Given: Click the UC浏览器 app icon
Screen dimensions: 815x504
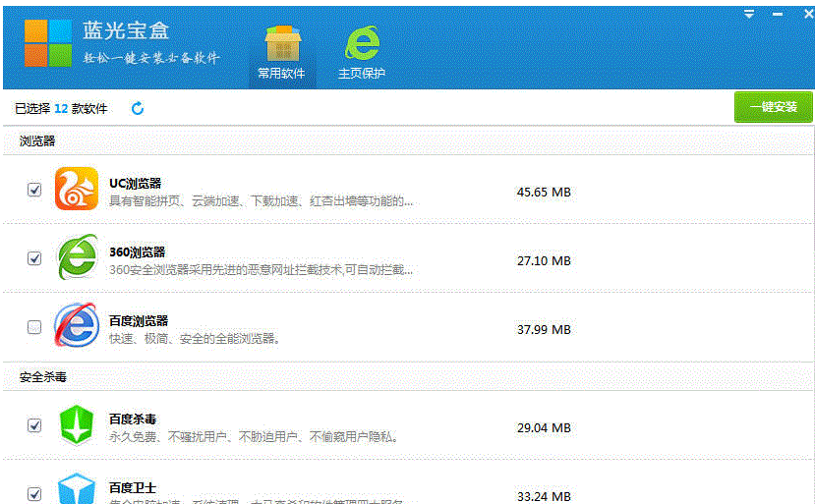Looking at the screenshot, I should point(76,189).
